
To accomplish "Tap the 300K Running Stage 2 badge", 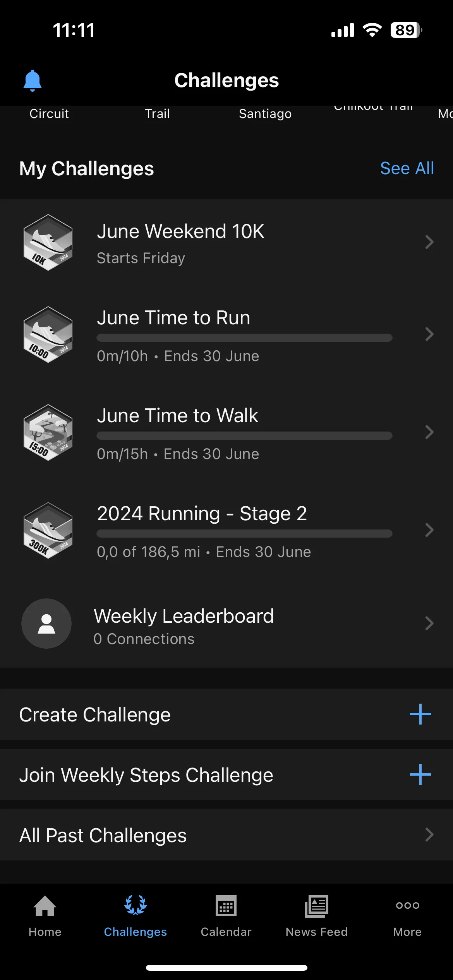I will (48, 530).
